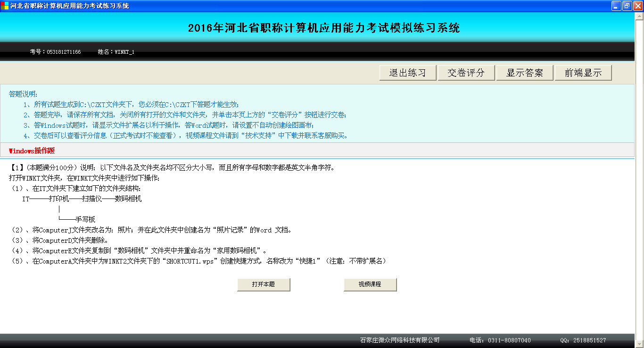644x348 pixels.
Task: Click the vertical scrollbar track
Action: click(x=639, y=189)
